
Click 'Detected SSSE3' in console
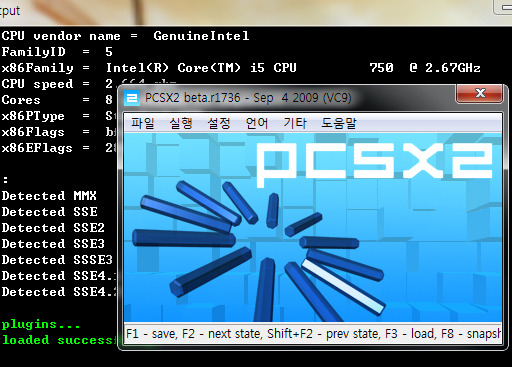57,260
